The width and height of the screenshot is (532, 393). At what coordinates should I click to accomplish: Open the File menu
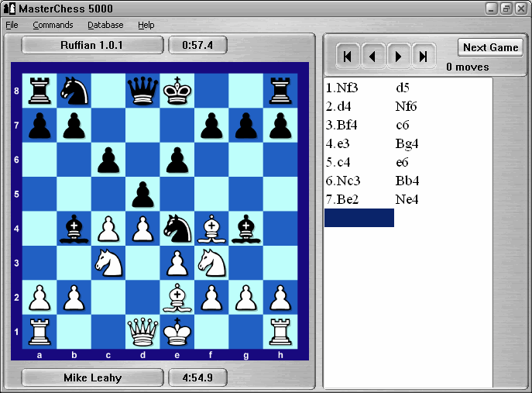coord(12,25)
